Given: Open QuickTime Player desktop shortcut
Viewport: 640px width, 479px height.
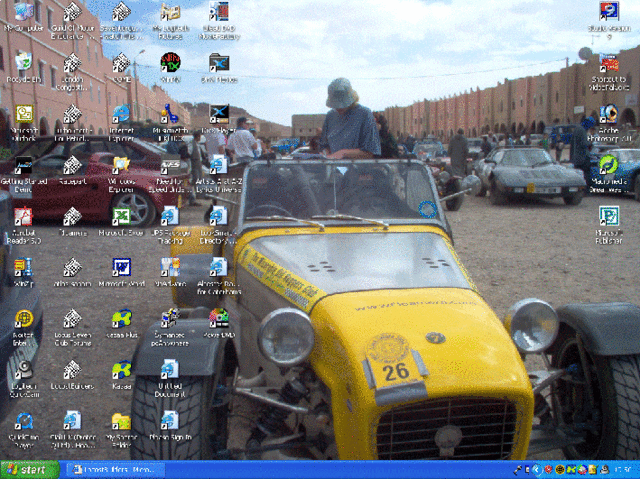Looking at the screenshot, I should (x=23, y=422).
